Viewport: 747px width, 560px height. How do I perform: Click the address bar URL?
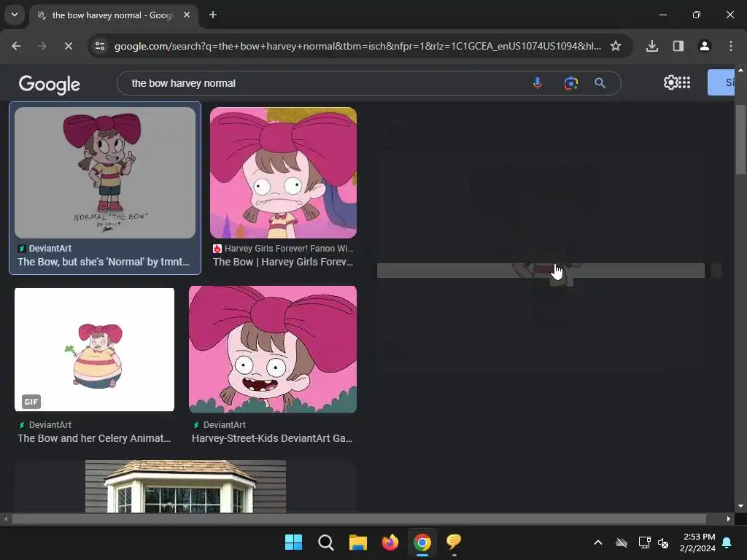(357, 46)
